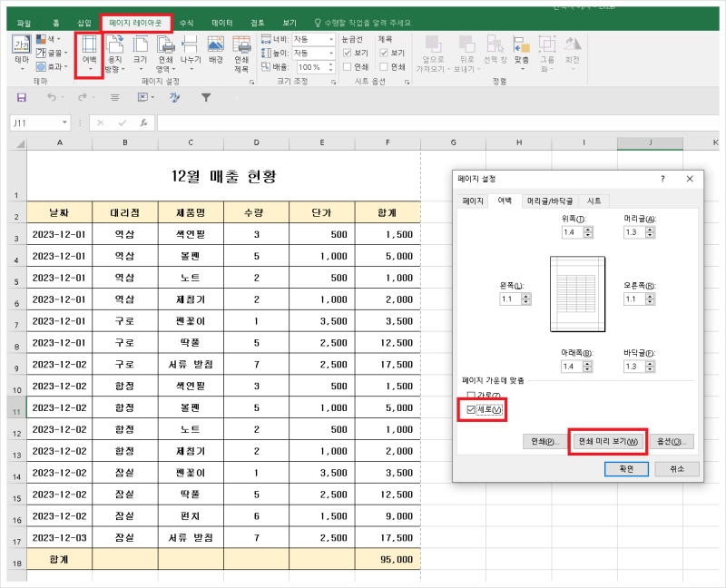The height and width of the screenshot is (588, 726).
Task: Click the filter funnel icon
Action: 206,97
